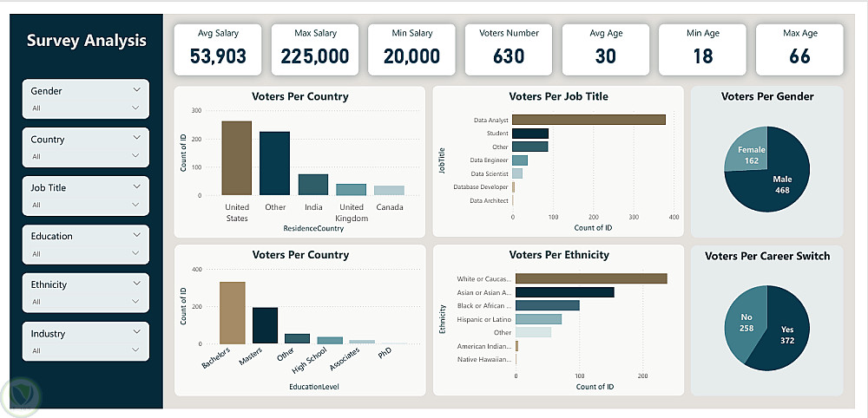Select the Student job title bar

pos(530,134)
